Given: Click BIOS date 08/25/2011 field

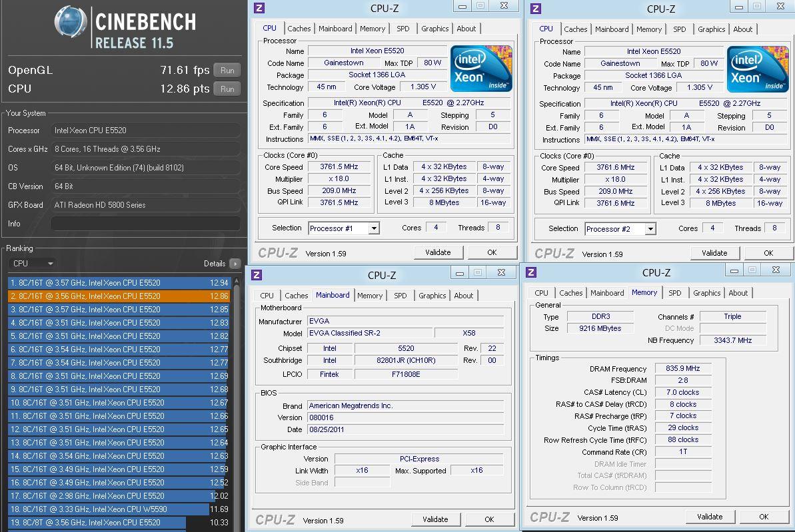Looking at the screenshot, I should [406, 429].
